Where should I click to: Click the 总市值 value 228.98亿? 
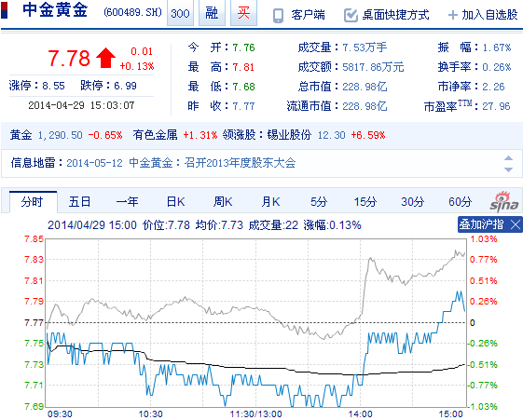point(365,87)
